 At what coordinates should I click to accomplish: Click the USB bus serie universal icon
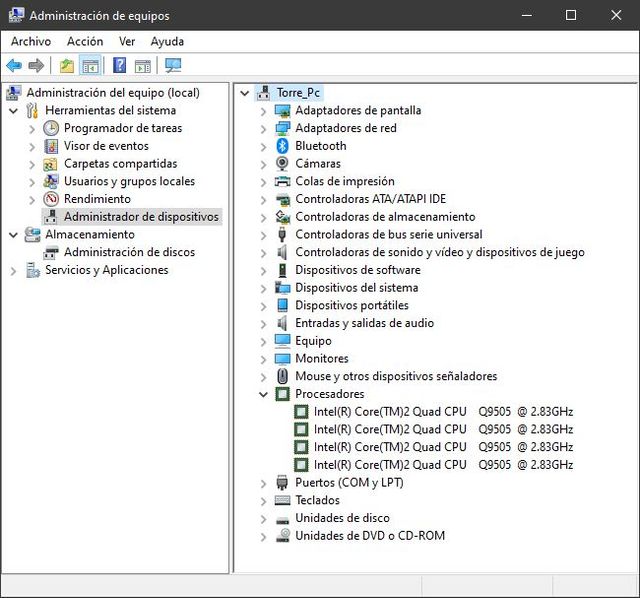(x=282, y=234)
